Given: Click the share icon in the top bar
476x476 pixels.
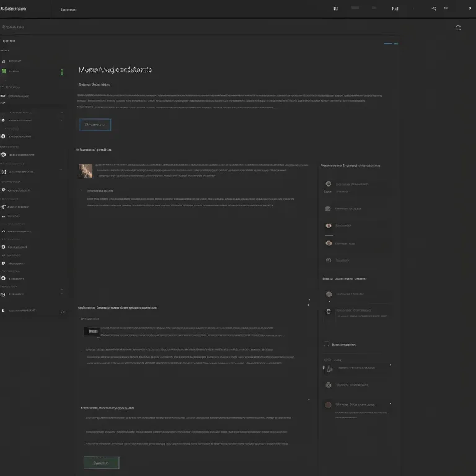Looking at the screenshot, I should point(434,9).
